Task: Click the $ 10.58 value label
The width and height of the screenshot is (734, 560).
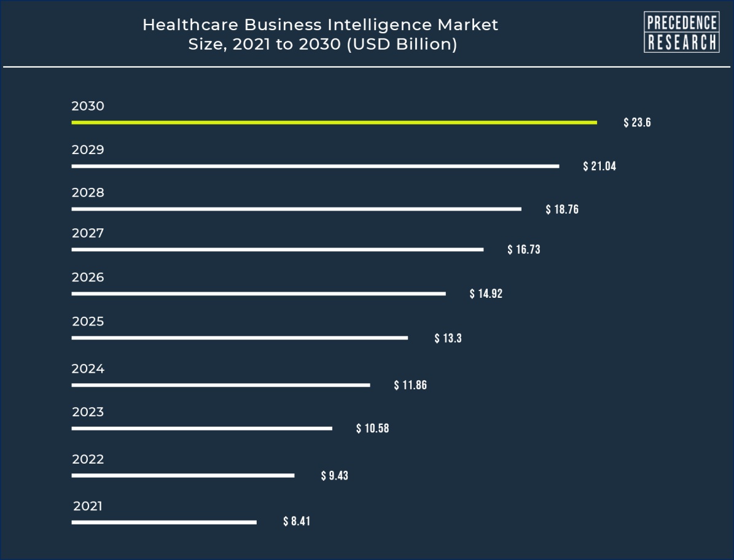Action: point(372,428)
